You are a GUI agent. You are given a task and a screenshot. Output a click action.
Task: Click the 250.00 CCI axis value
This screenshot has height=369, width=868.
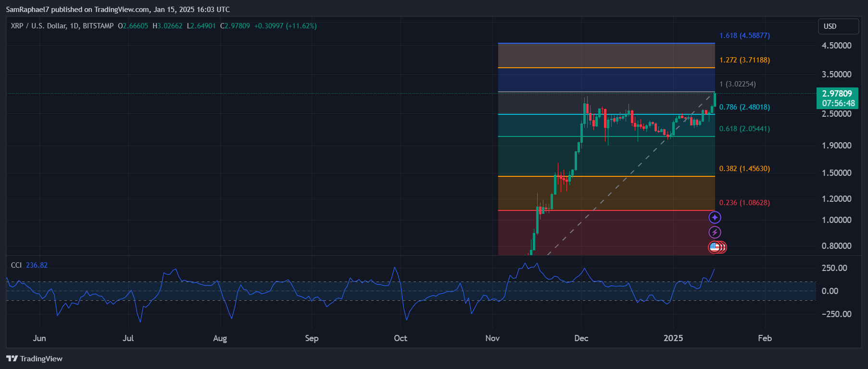click(x=834, y=268)
